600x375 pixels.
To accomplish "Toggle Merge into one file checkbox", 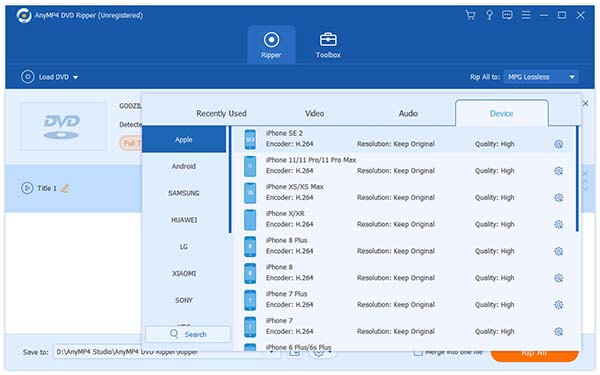I will point(418,352).
